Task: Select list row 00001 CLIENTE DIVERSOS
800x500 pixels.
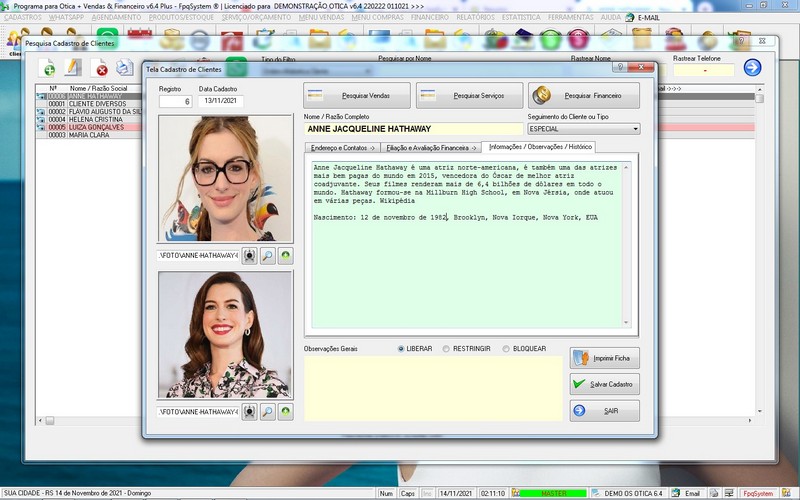Action: click(x=89, y=104)
